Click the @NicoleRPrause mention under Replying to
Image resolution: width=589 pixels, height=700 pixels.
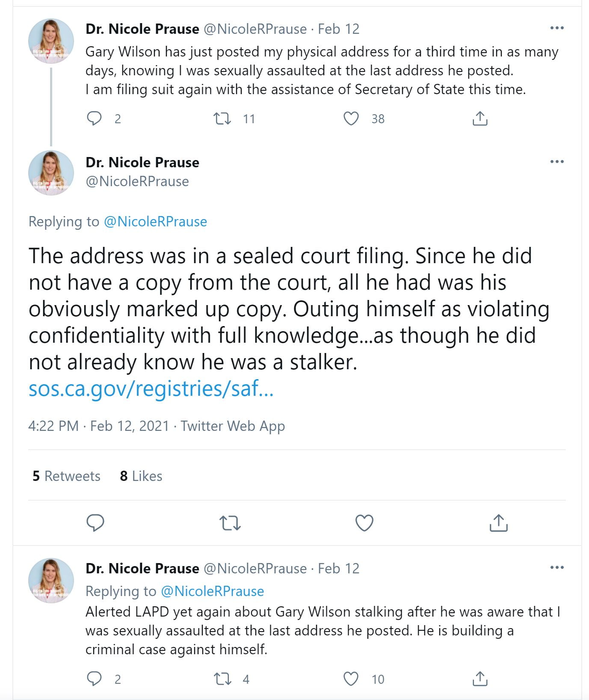[155, 222]
